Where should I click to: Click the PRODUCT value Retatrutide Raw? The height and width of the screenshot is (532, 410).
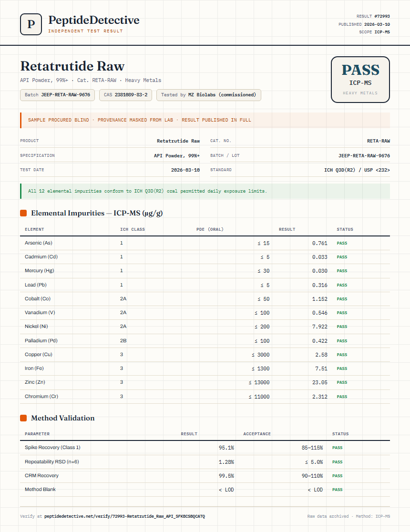(x=178, y=141)
